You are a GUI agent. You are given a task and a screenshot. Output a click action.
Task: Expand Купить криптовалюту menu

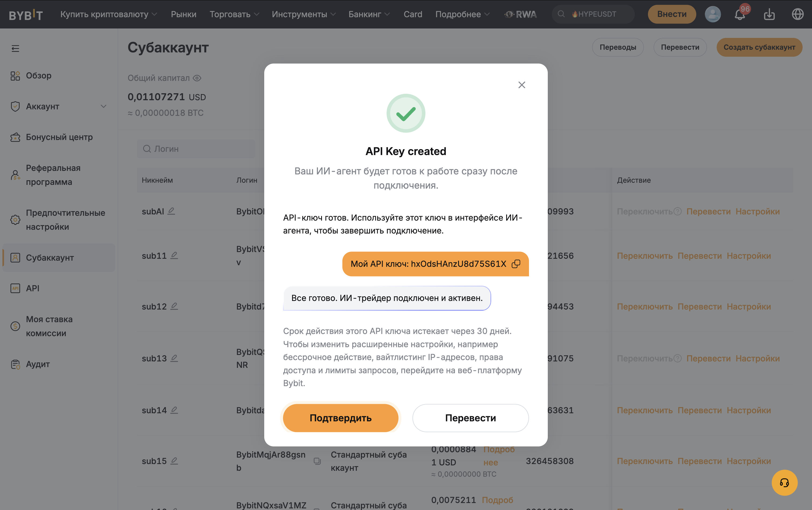108,14
